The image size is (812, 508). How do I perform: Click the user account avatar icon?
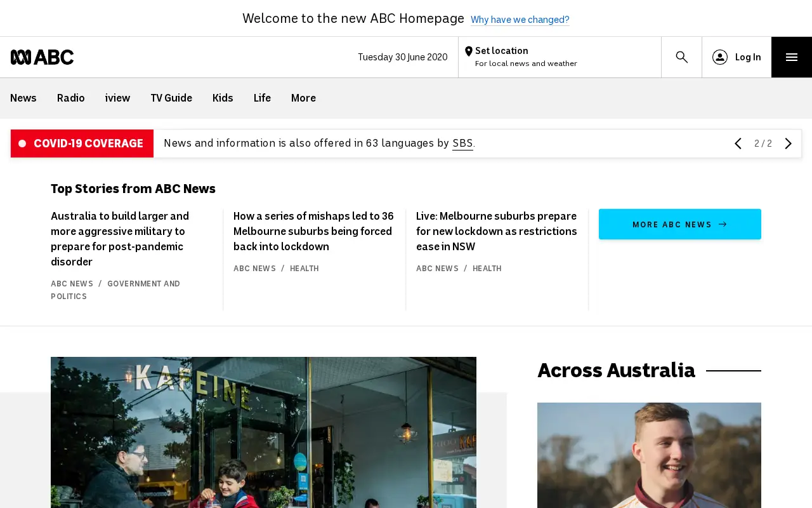(x=719, y=57)
